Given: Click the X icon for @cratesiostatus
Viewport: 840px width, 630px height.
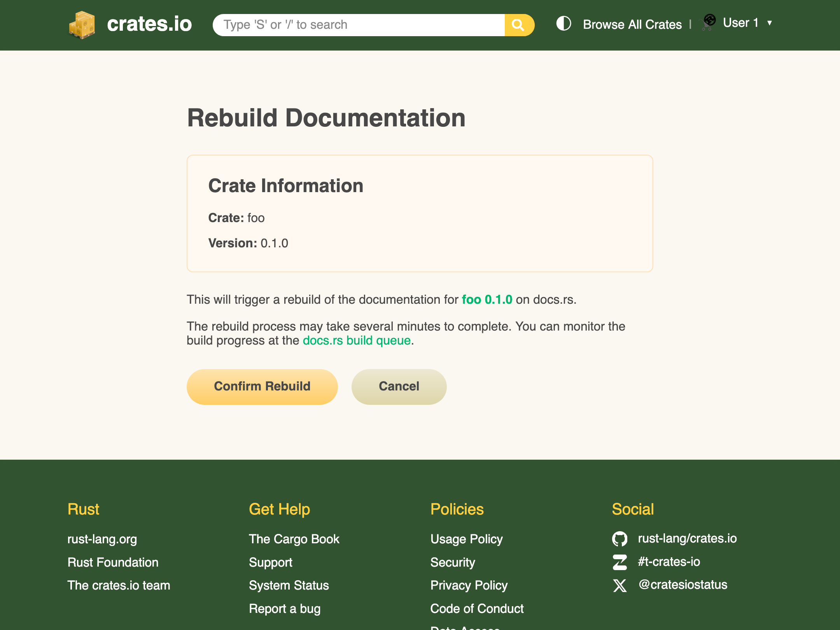Looking at the screenshot, I should click(x=620, y=585).
